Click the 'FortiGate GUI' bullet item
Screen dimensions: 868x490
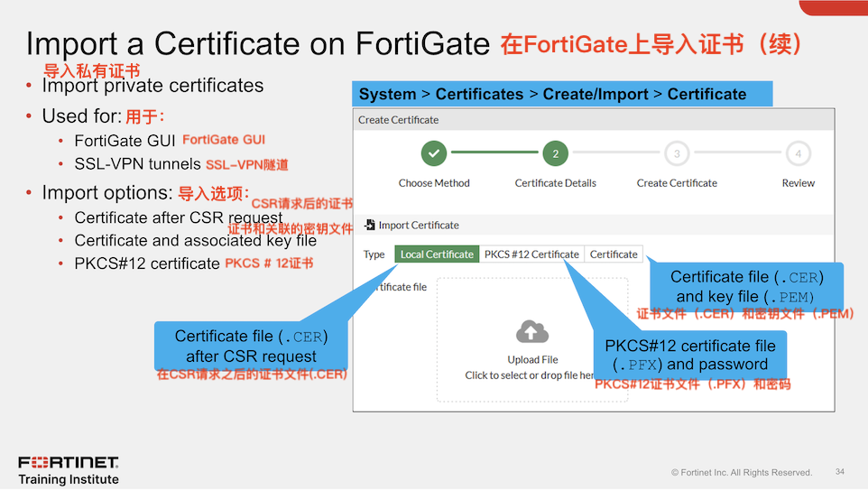point(125,141)
